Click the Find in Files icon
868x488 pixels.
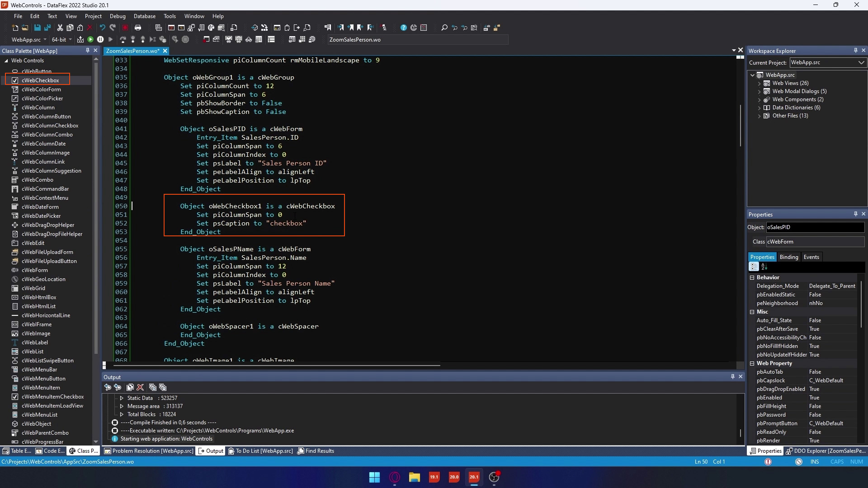click(474, 28)
